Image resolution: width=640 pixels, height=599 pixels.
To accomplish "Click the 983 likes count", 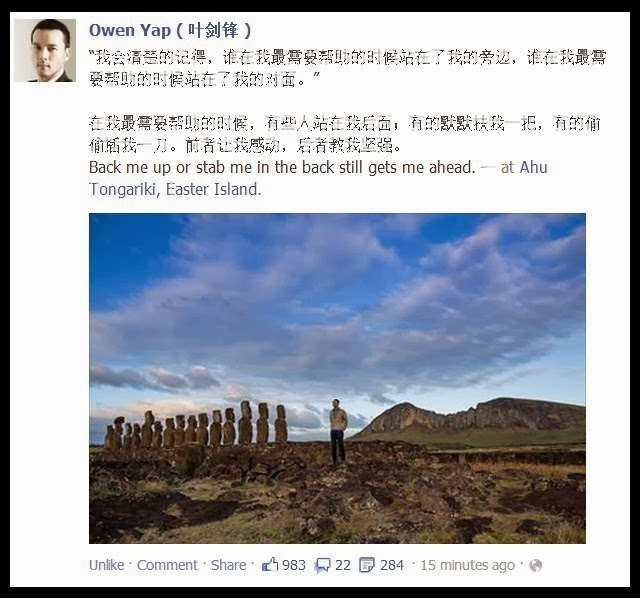I will coord(294,565).
